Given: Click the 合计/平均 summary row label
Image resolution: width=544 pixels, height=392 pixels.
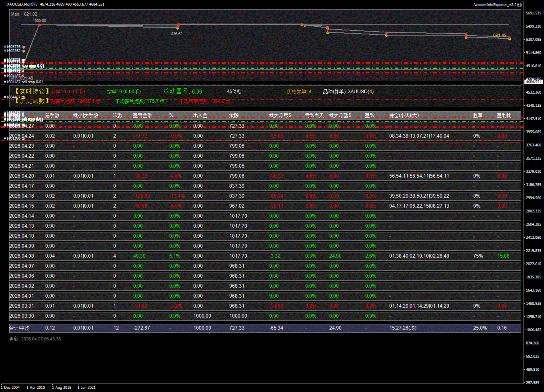Looking at the screenshot, I should tap(19, 328).
